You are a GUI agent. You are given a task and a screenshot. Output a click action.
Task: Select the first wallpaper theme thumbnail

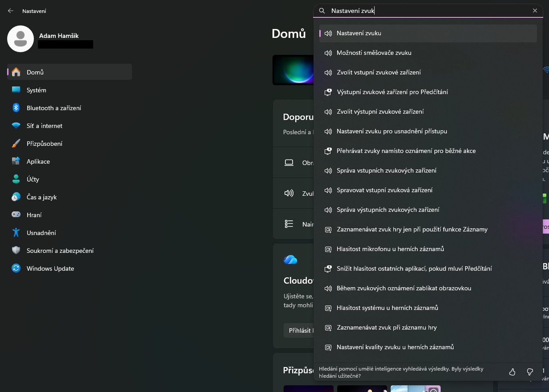point(308,388)
